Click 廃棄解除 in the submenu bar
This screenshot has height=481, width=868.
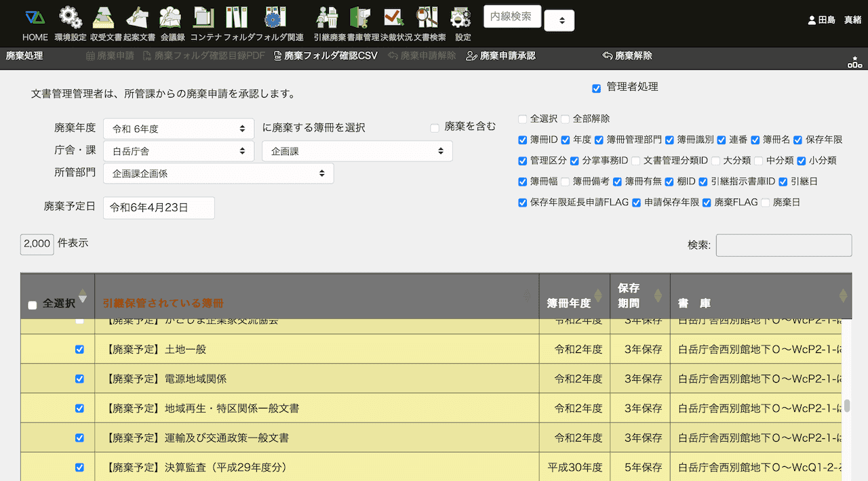627,56
